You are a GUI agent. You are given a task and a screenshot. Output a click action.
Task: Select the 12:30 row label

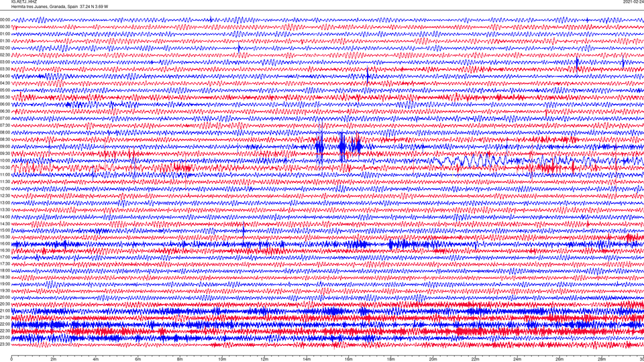[5, 195]
